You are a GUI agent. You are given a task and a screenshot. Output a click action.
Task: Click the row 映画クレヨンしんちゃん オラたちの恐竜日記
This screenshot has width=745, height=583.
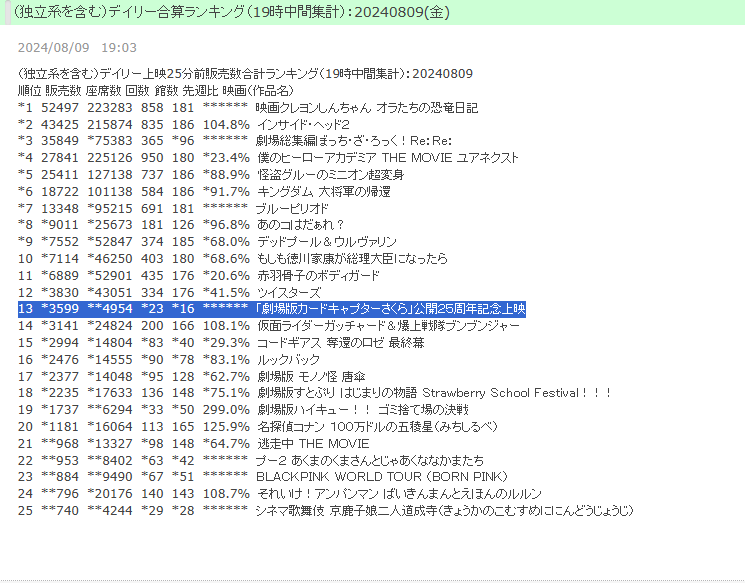pyautogui.click(x=248, y=108)
